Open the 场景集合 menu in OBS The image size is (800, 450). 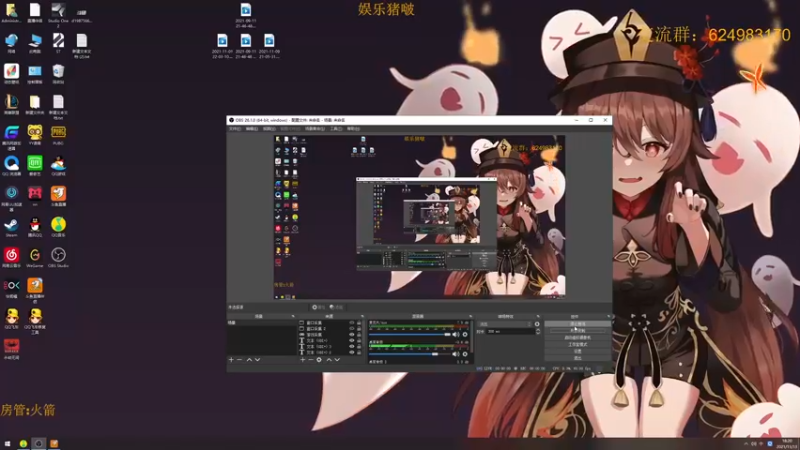[x=315, y=129]
